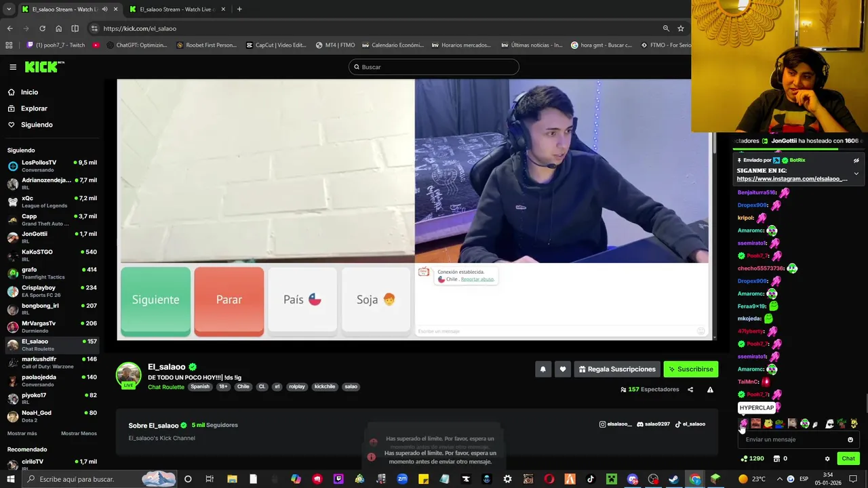Click browser home button

(58, 28)
